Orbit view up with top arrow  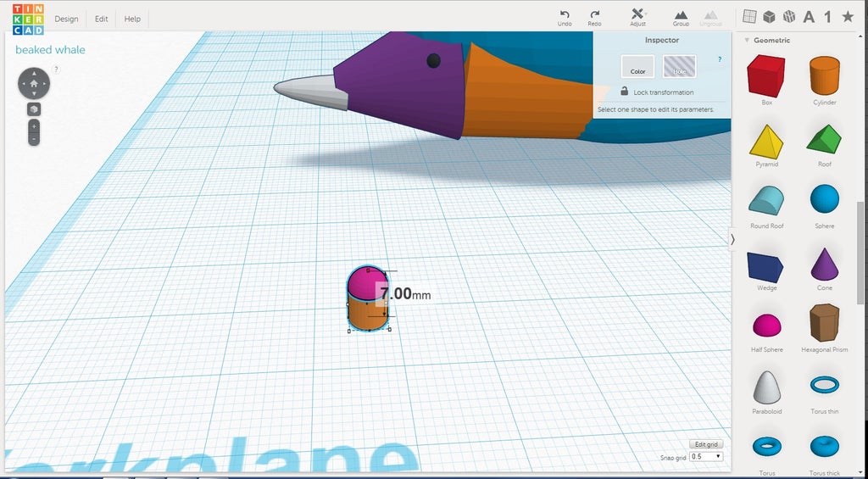point(34,72)
